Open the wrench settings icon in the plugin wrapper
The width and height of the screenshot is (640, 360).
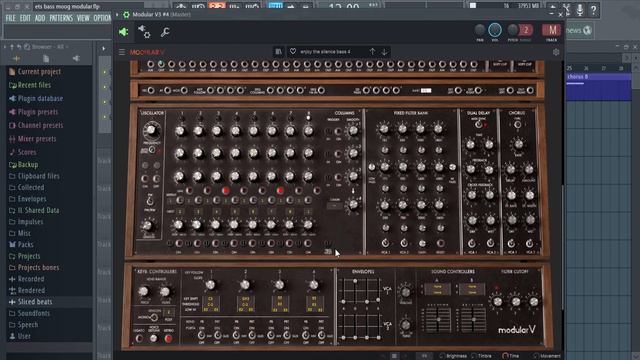(165, 32)
